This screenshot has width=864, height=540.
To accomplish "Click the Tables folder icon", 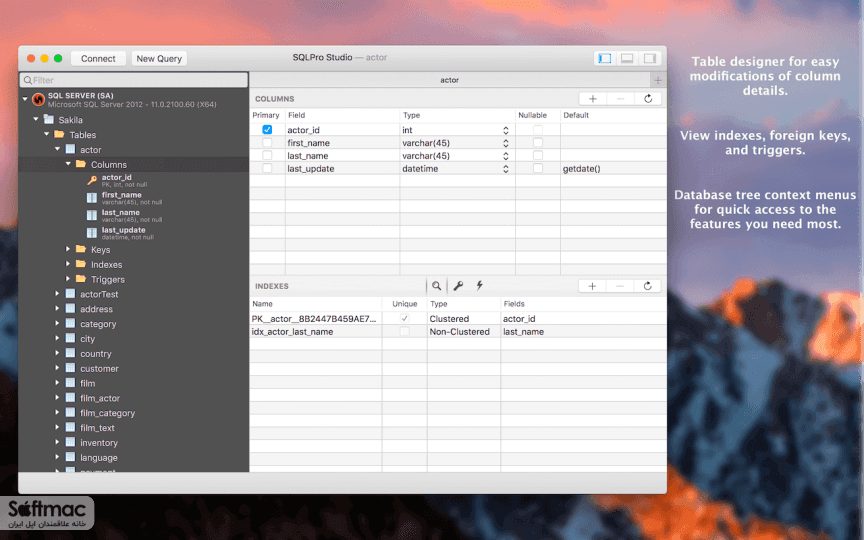I will point(60,134).
